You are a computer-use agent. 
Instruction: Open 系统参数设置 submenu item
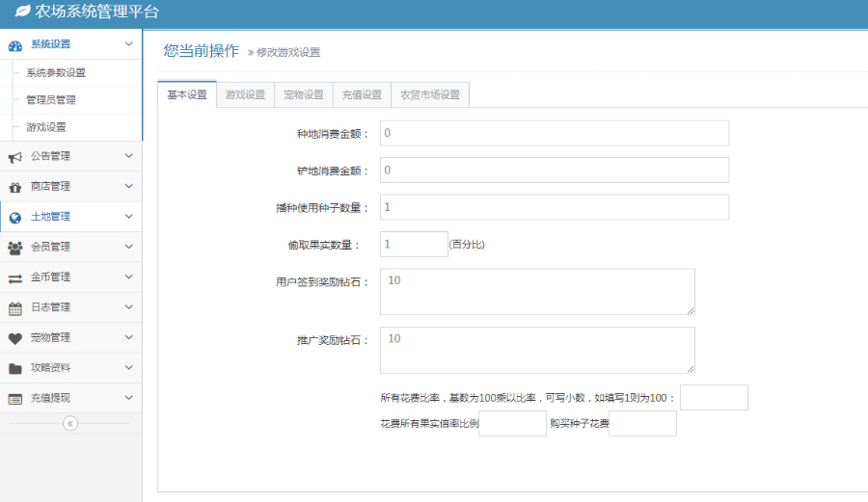tap(56, 73)
